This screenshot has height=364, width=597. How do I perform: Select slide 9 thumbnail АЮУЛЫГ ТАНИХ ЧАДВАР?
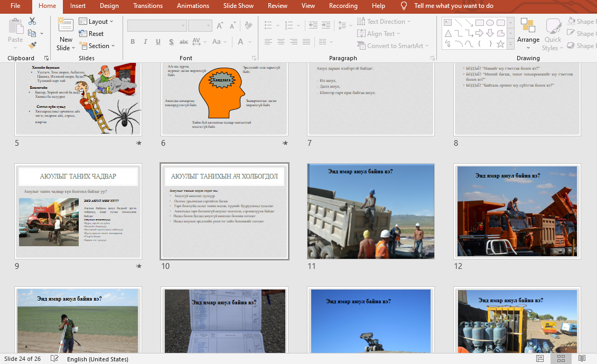click(x=78, y=211)
